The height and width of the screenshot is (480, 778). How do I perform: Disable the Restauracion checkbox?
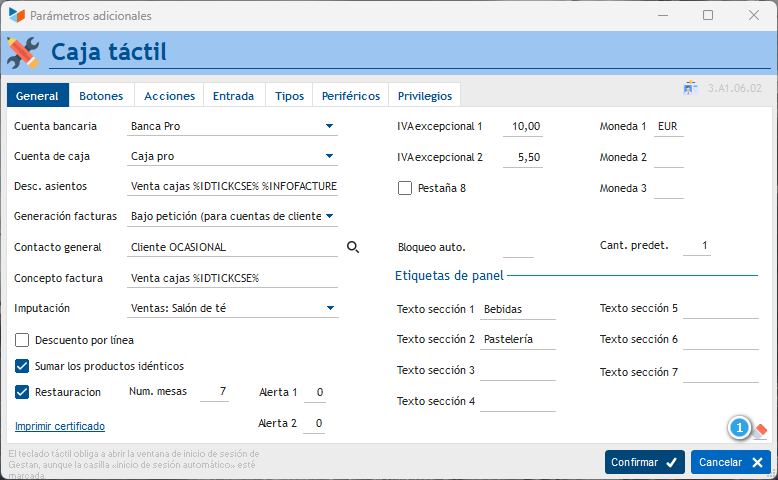coord(22,392)
